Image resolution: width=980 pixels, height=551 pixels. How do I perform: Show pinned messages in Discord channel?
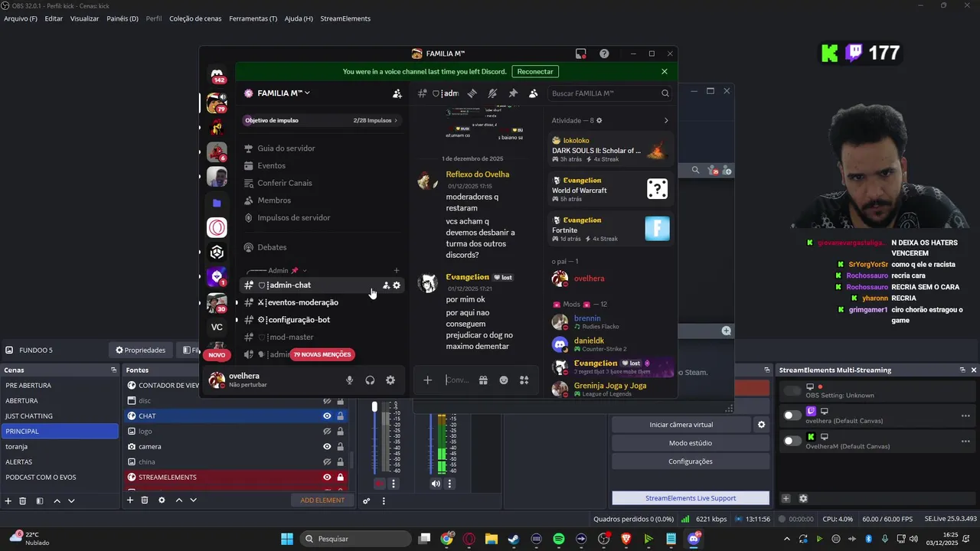click(x=513, y=93)
